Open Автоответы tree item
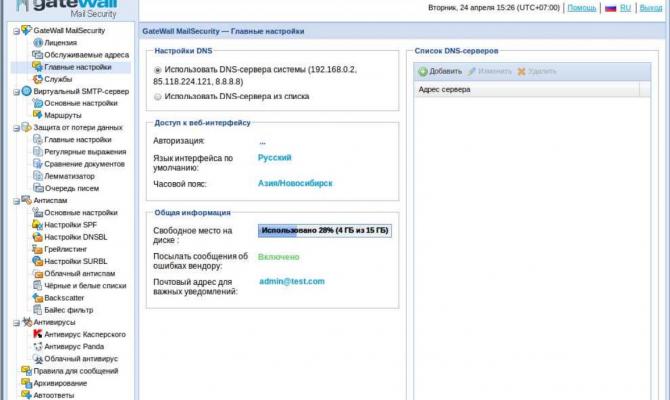 click(53, 395)
